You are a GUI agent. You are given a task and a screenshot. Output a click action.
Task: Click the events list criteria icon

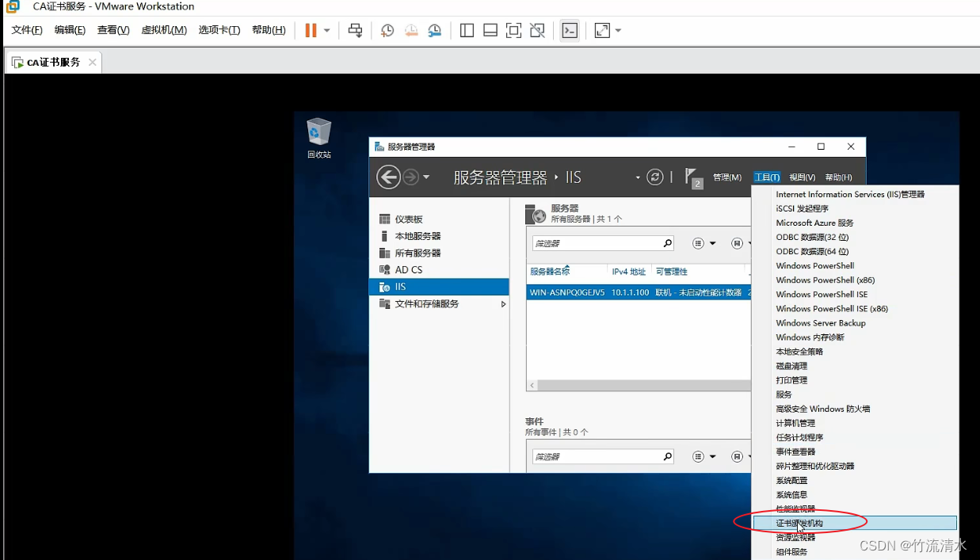pyautogui.click(x=699, y=457)
